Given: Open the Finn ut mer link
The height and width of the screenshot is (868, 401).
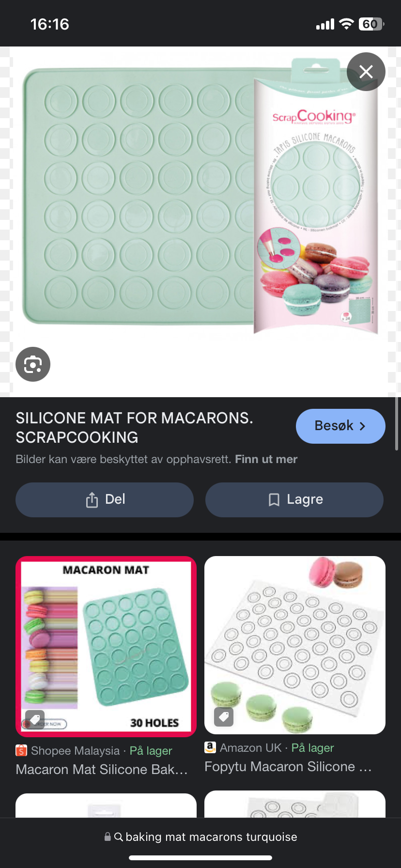Looking at the screenshot, I should [266, 459].
